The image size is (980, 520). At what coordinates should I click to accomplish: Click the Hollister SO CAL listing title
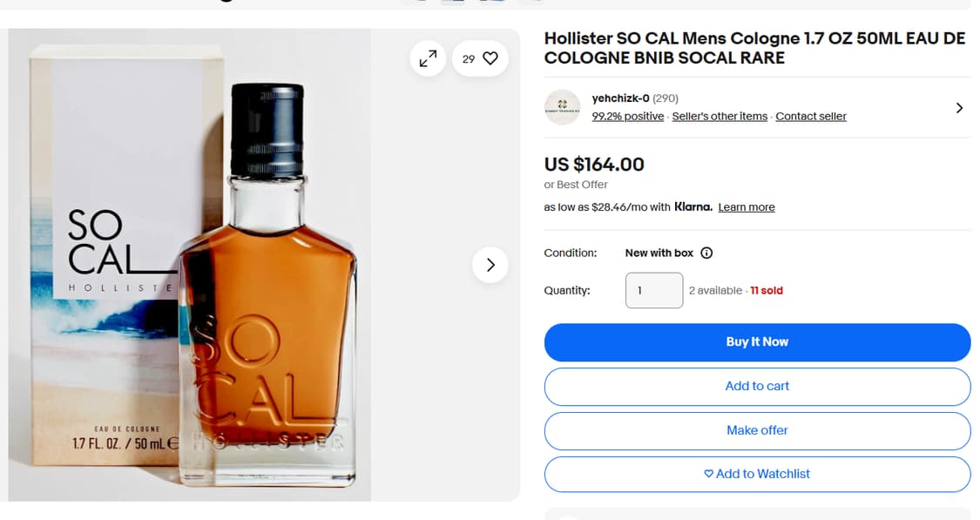point(754,48)
